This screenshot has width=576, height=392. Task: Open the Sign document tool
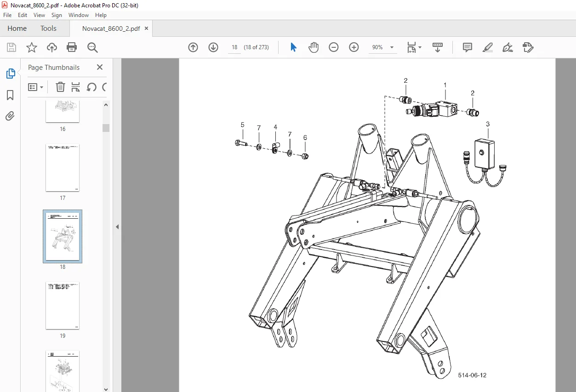508,47
